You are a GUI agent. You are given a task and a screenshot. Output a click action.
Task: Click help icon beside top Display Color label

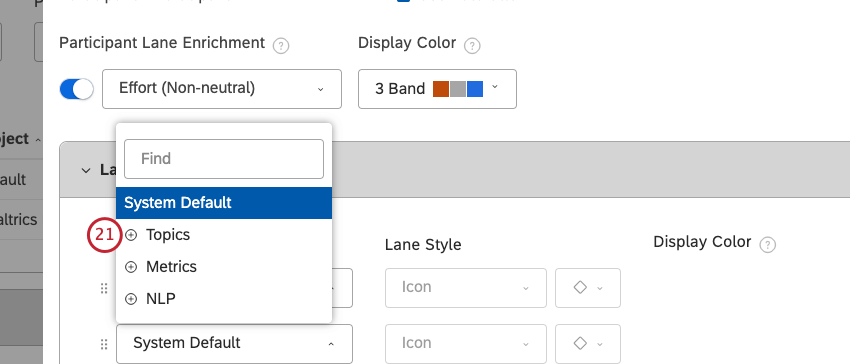[x=472, y=46]
